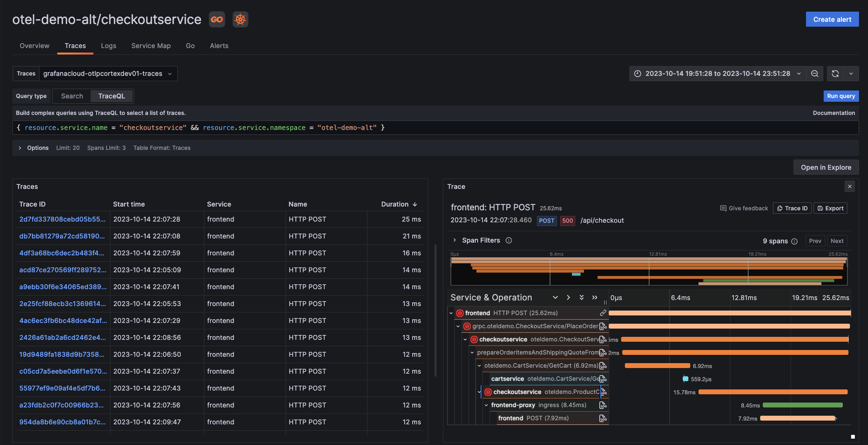
Task: Select the TraceQL query type
Action: [x=112, y=96]
